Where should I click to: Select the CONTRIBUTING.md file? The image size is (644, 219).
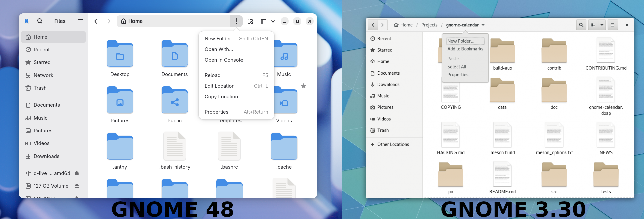[606, 50]
